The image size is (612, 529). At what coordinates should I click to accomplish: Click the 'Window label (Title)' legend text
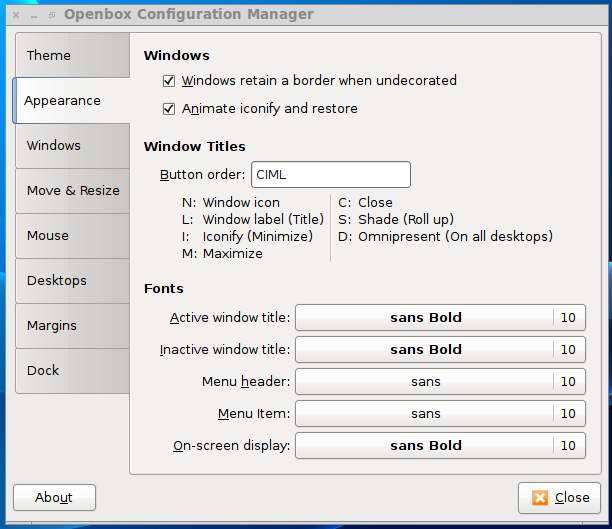[x=263, y=219]
